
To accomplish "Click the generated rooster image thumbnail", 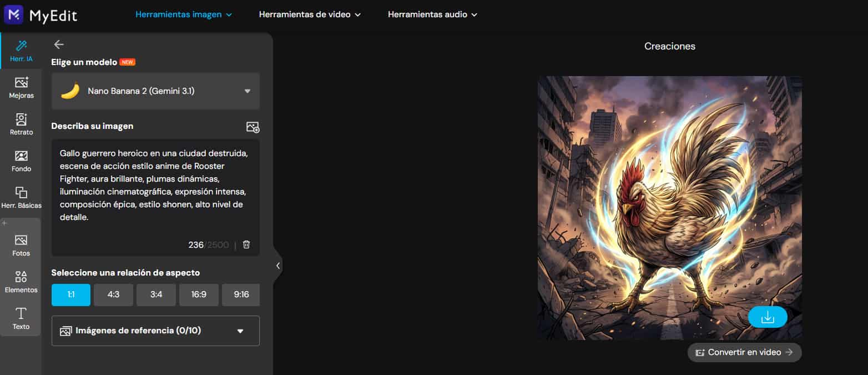I will (x=669, y=208).
